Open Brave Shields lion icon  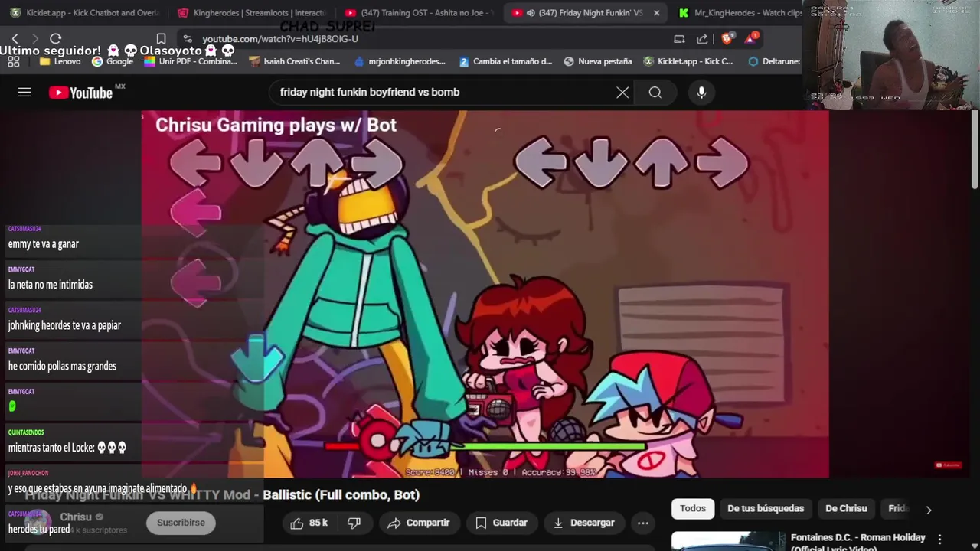pyautogui.click(x=727, y=38)
